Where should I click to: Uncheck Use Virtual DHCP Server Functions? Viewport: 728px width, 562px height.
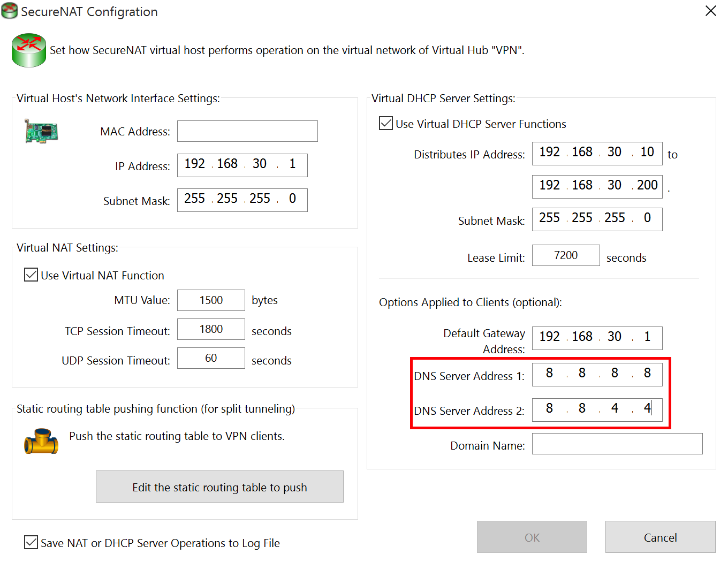(386, 124)
